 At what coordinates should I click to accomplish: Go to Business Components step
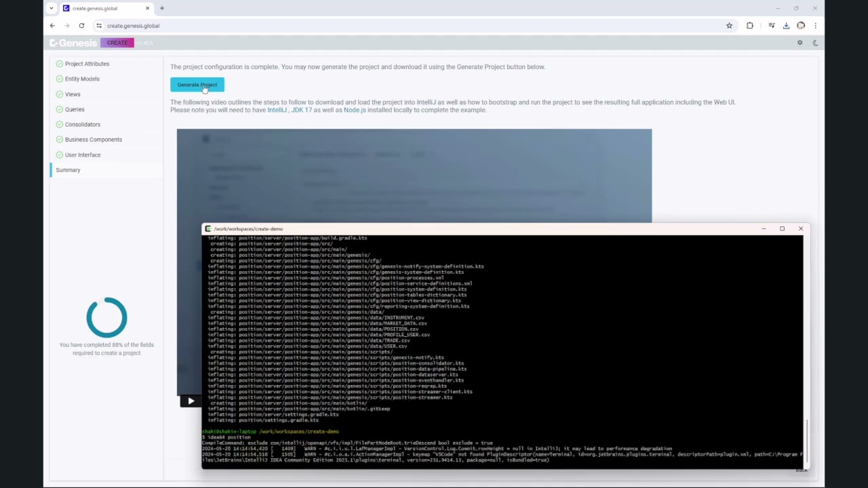pos(94,140)
